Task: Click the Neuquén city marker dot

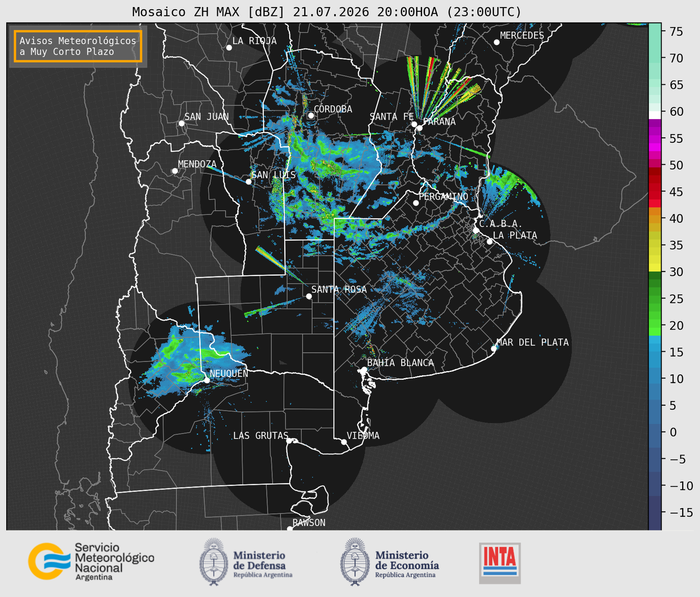Action: [207, 380]
